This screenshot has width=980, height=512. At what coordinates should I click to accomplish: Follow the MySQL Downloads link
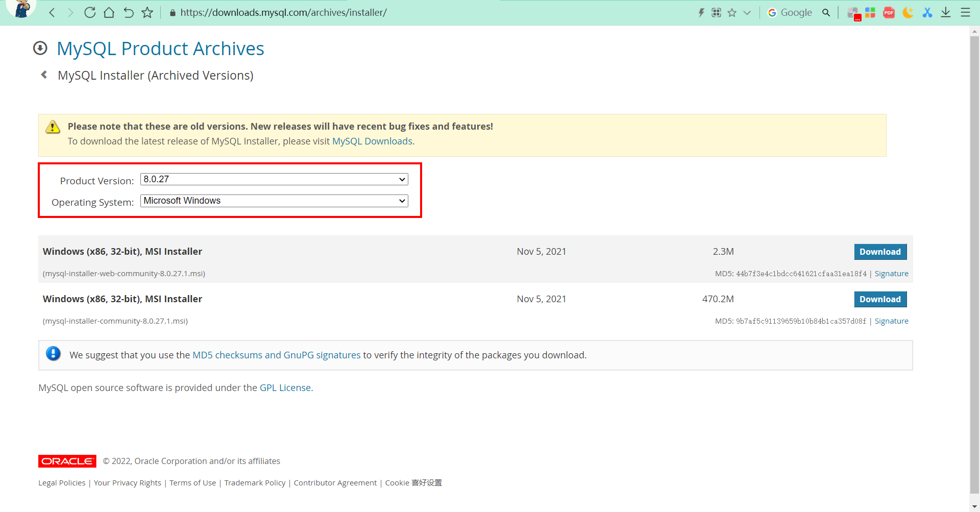pos(372,141)
